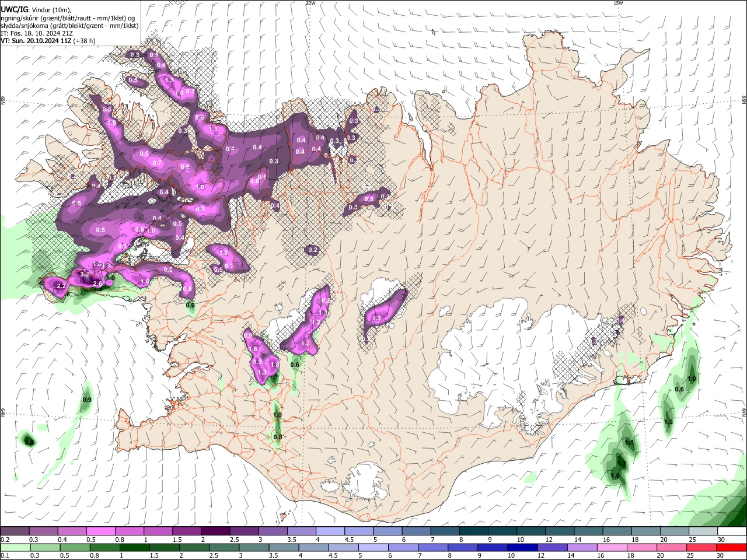Click the 1.1 value in the southeast rain band
The height and width of the screenshot is (560, 747).
[x=629, y=443]
